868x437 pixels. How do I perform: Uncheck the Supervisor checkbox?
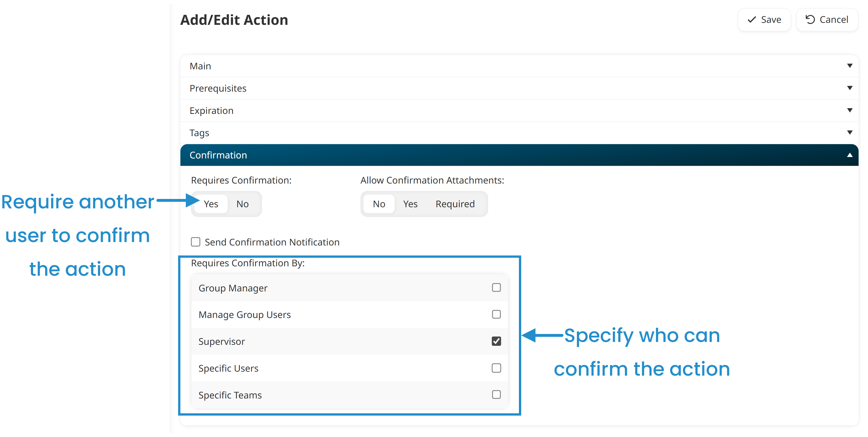(496, 341)
